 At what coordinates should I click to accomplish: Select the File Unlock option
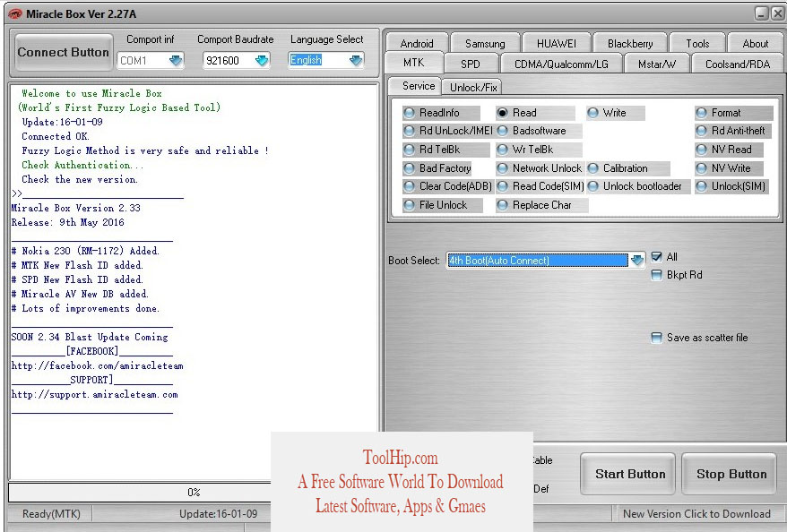tap(442, 205)
